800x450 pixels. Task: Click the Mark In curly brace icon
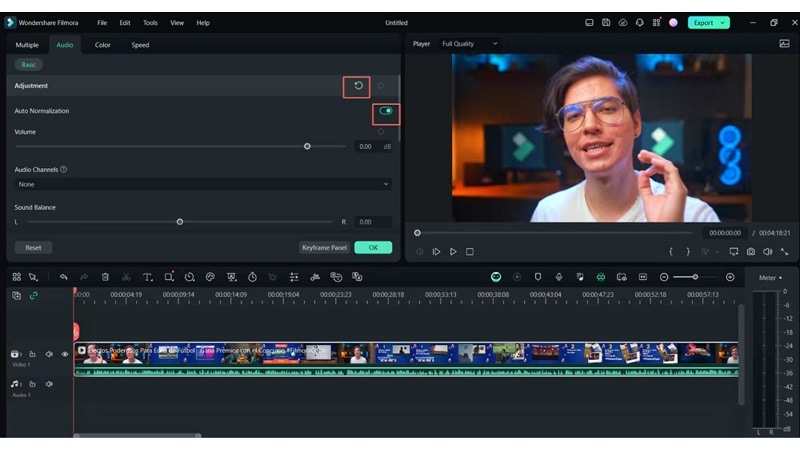(x=670, y=252)
